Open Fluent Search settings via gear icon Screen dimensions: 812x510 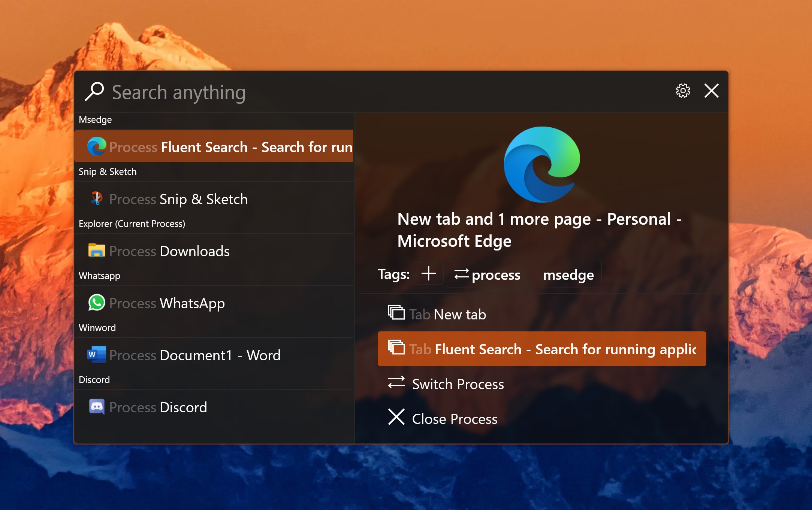click(683, 91)
